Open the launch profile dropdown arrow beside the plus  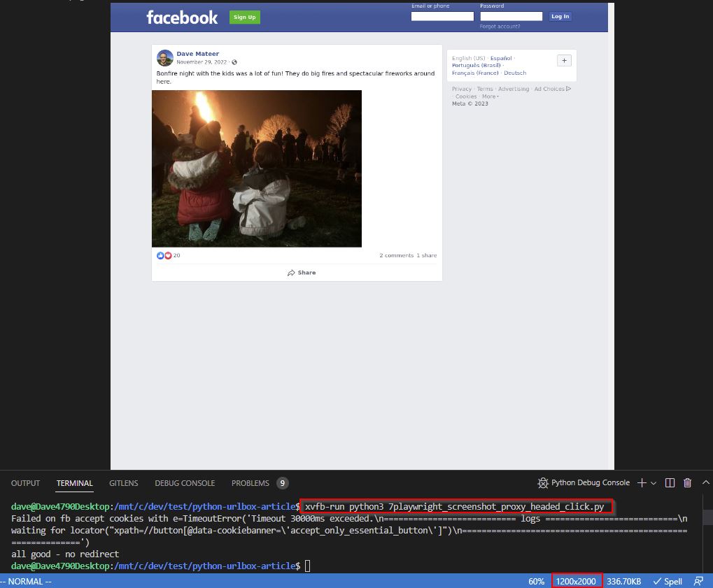[x=654, y=483]
